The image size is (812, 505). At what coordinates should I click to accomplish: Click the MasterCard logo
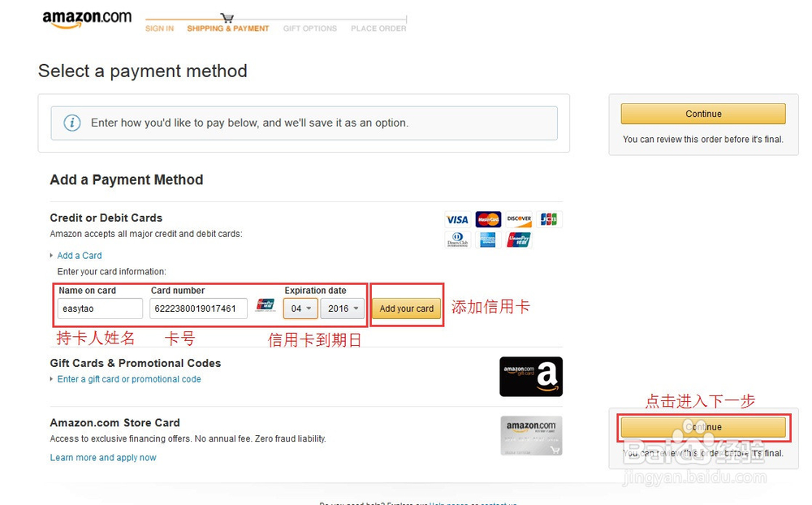click(488, 219)
